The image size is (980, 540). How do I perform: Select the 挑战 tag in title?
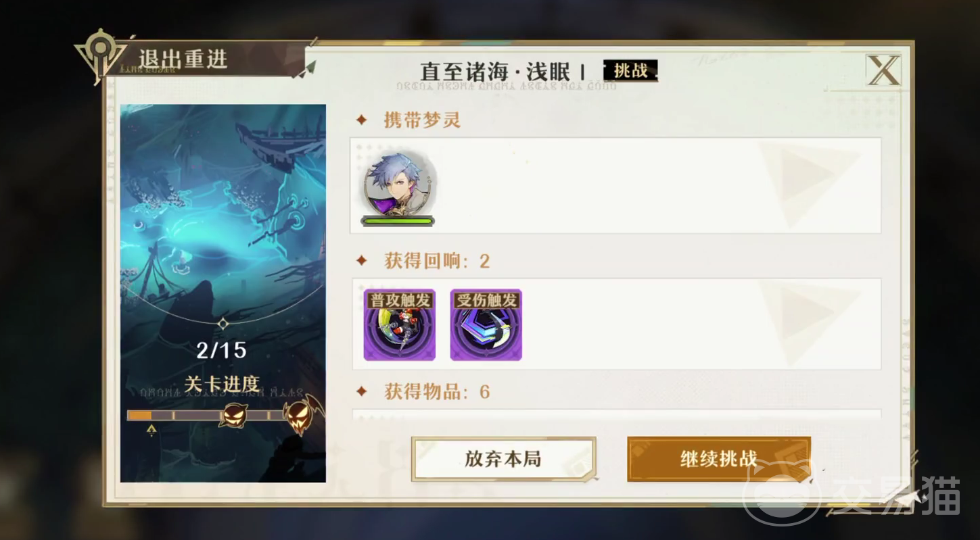630,71
